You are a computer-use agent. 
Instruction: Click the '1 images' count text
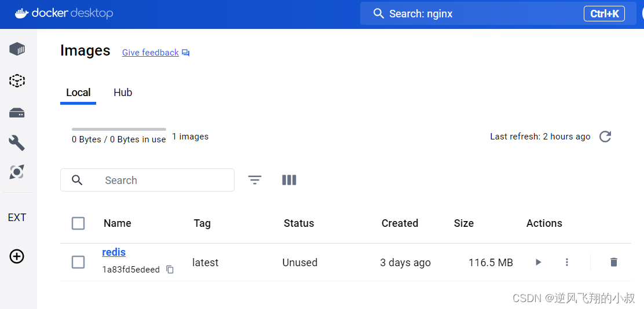(x=190, y=137)
